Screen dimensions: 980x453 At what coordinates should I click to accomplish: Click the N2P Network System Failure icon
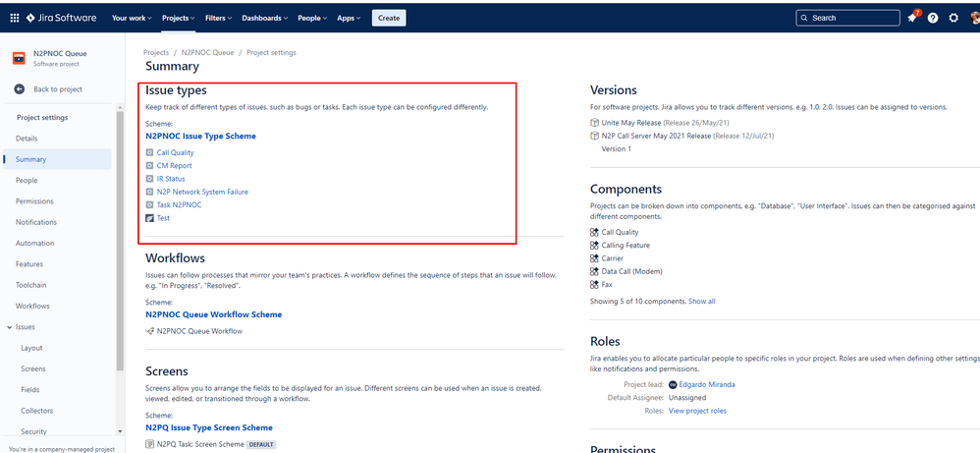click(149, 192)
